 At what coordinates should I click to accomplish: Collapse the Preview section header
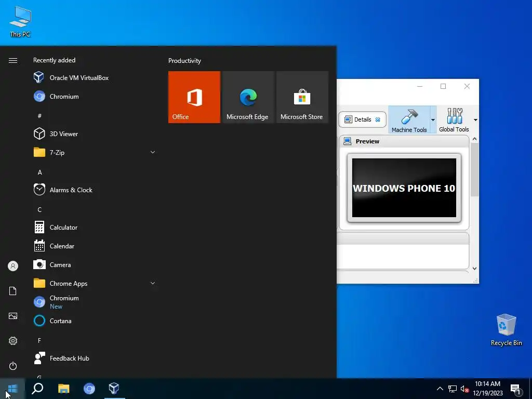[x=404, y=141]
